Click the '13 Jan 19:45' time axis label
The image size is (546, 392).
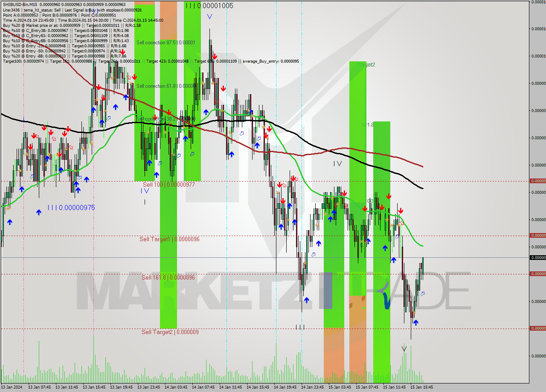tap(121, 387)
